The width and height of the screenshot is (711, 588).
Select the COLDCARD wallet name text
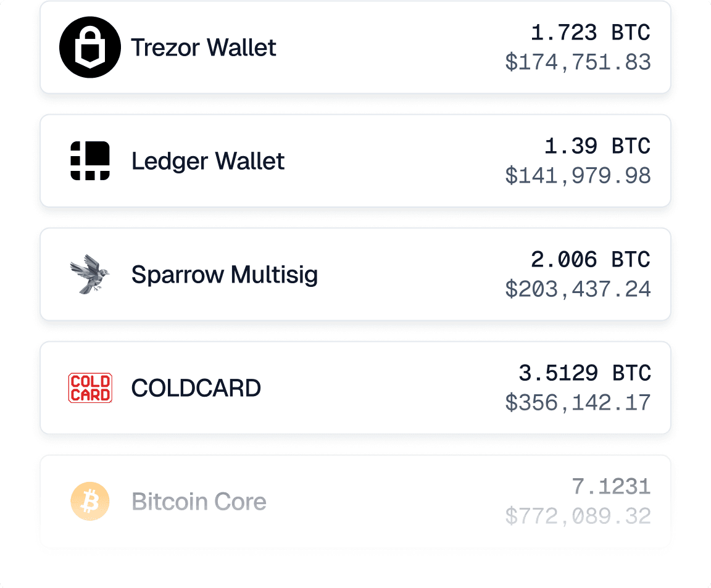[x=196, y=388]
